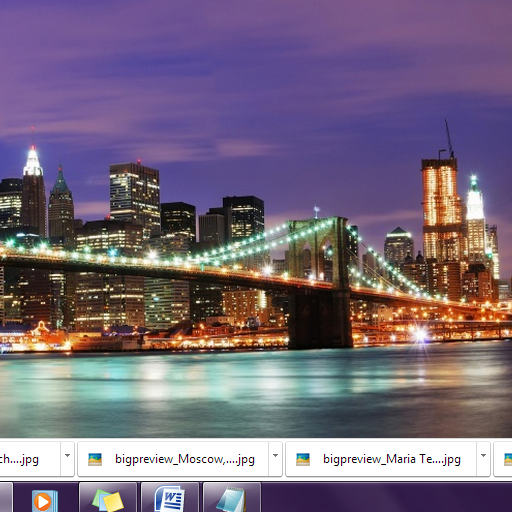Click the Brooklyn Bridge stone tower in the photo
This screenshot has width=512, height=512.
(319, 283)
